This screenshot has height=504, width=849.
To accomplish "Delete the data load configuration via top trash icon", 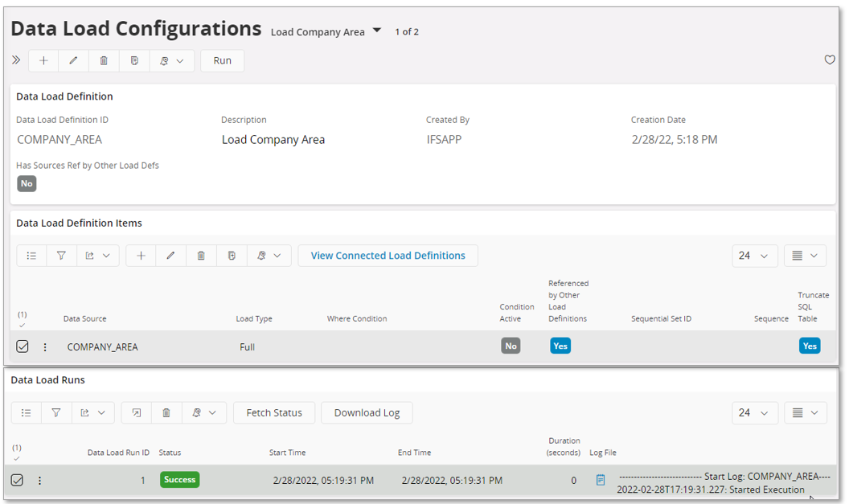I will (x=104, y=60).
